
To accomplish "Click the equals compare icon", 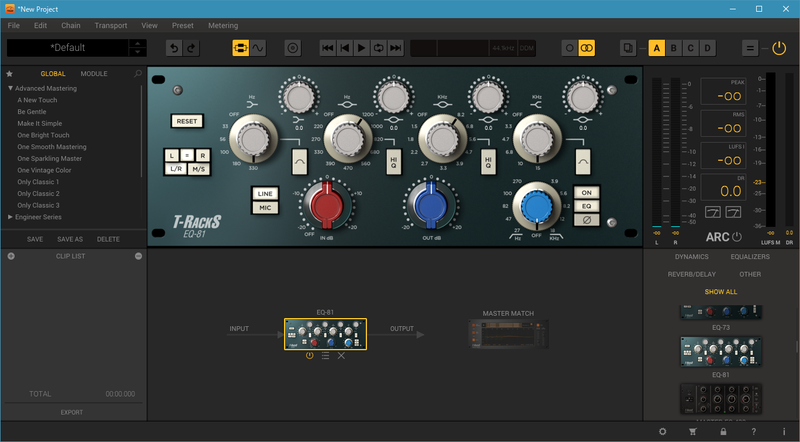I will tap(750, 48).
